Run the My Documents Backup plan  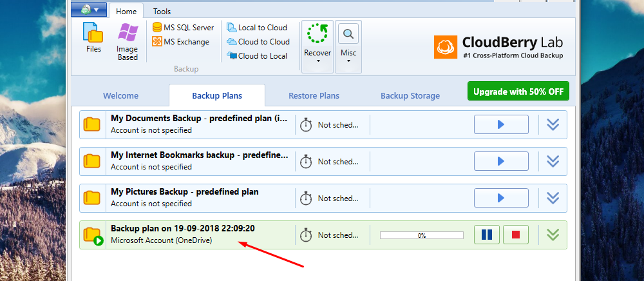tap(501, 124)
